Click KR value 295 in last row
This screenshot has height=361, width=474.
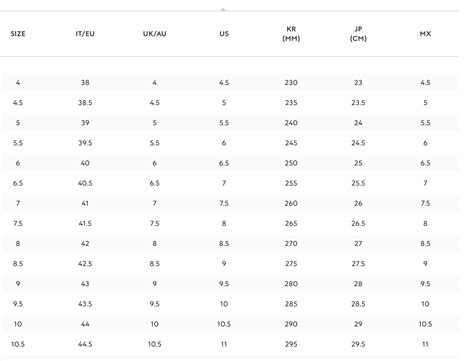291,344
